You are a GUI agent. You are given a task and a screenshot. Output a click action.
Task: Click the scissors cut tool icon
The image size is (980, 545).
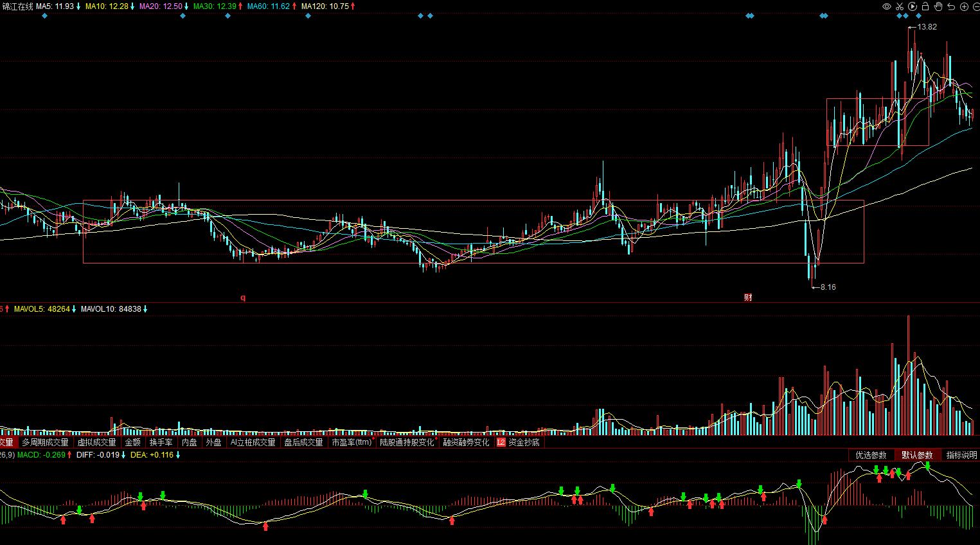tap(900, 6)
